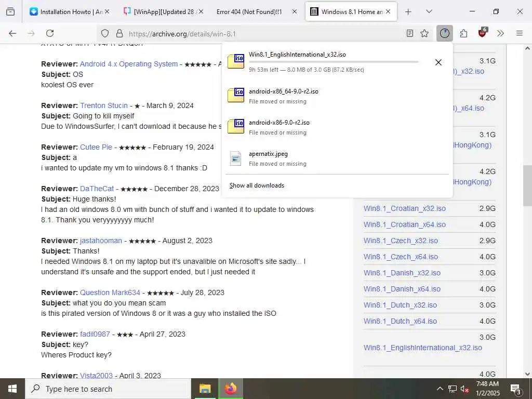This screenshot has height=399, width=532.
Task: Close the WinApp Updated tab
Action: [x=201, y=11]
